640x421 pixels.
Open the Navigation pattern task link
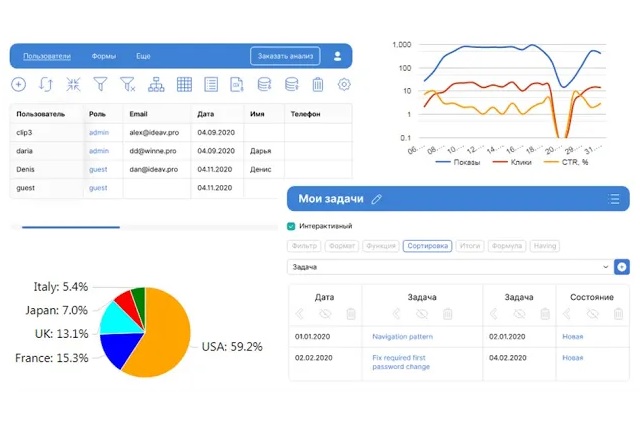pos(404,337)
